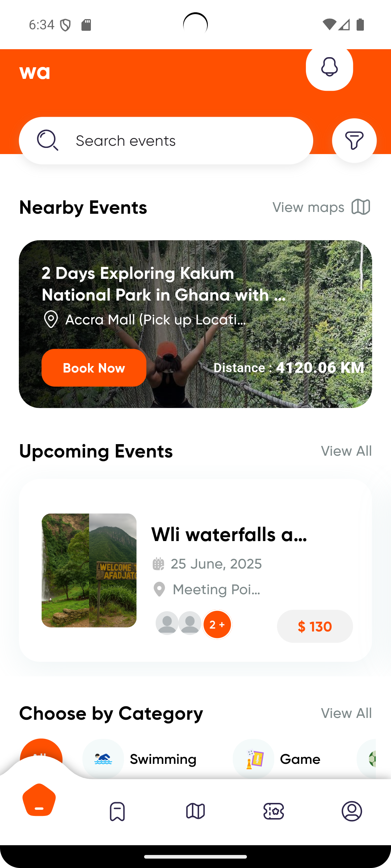Viewport: 391px width, 868px height.
Task: Tap the $ 130 price badge
Action: click(315, 626)
